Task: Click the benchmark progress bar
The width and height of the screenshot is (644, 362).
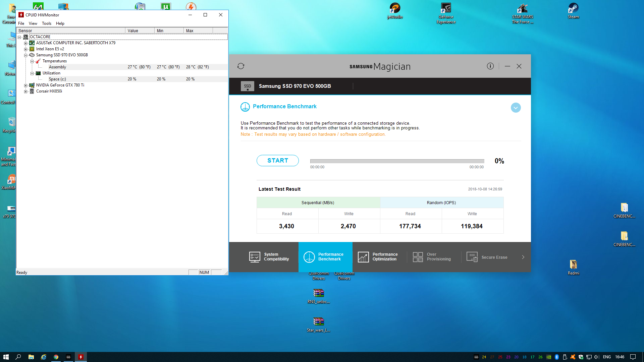Action: 397,161
